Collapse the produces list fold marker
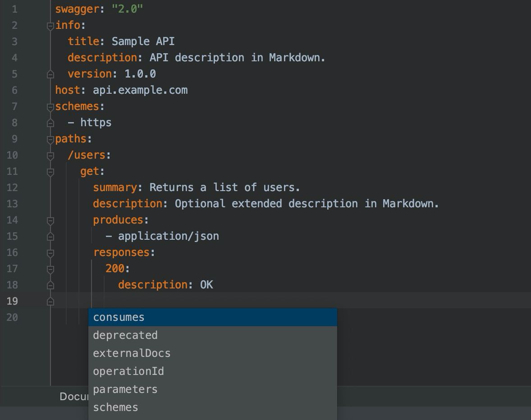 click(50, 220)
